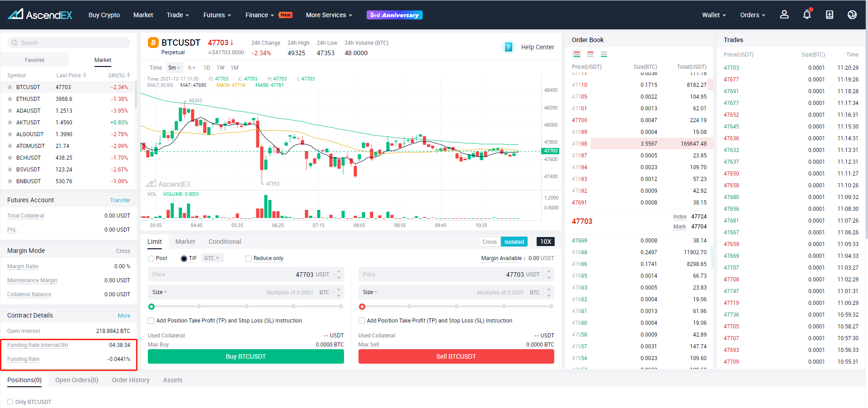Click the Funding Rate label
The width and height of the screenshot is (868, 408).
pos(24,359)
